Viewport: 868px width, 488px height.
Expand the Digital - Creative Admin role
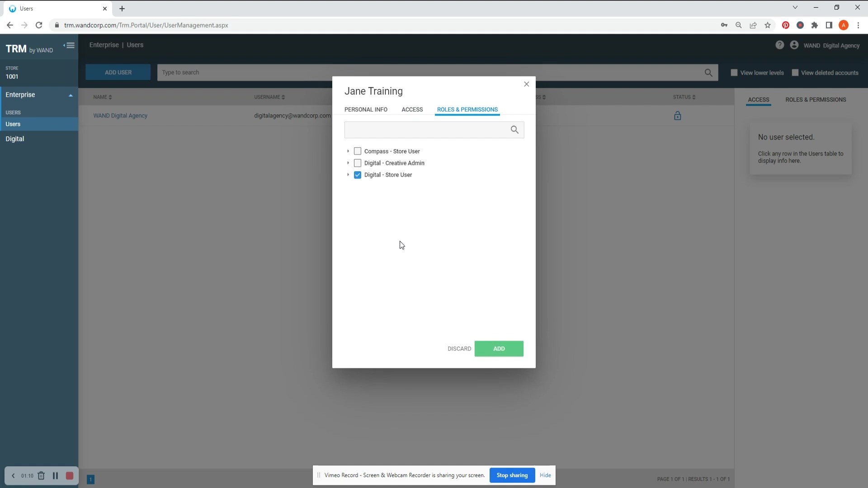click(348, 163)
